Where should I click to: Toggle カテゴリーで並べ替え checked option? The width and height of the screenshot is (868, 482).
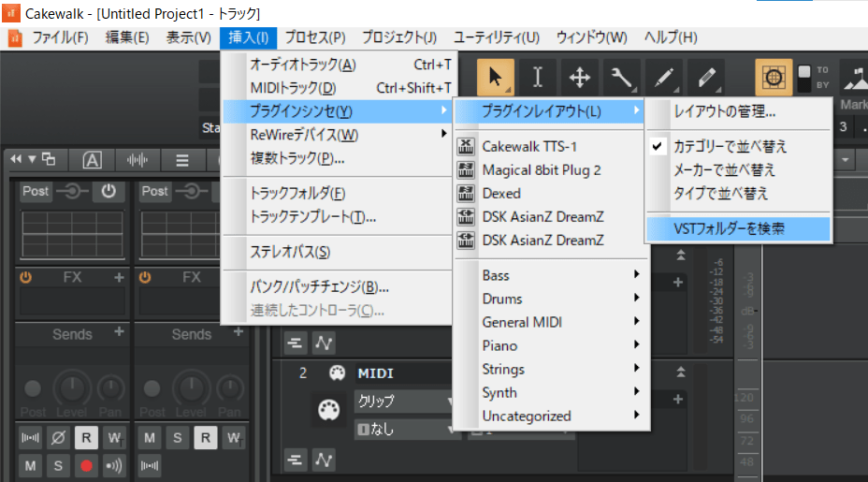click(x=739, y=146)
